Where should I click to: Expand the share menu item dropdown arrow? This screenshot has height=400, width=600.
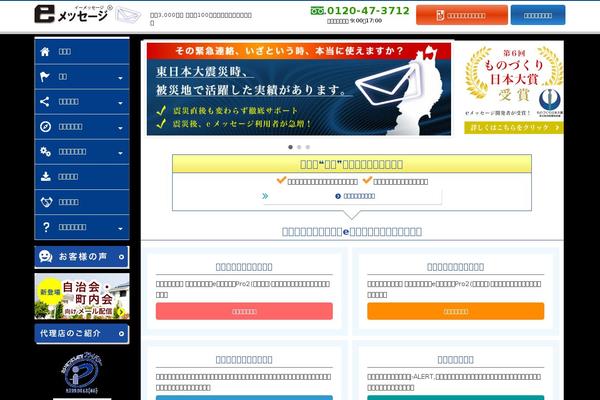click(x=120, y=103)
